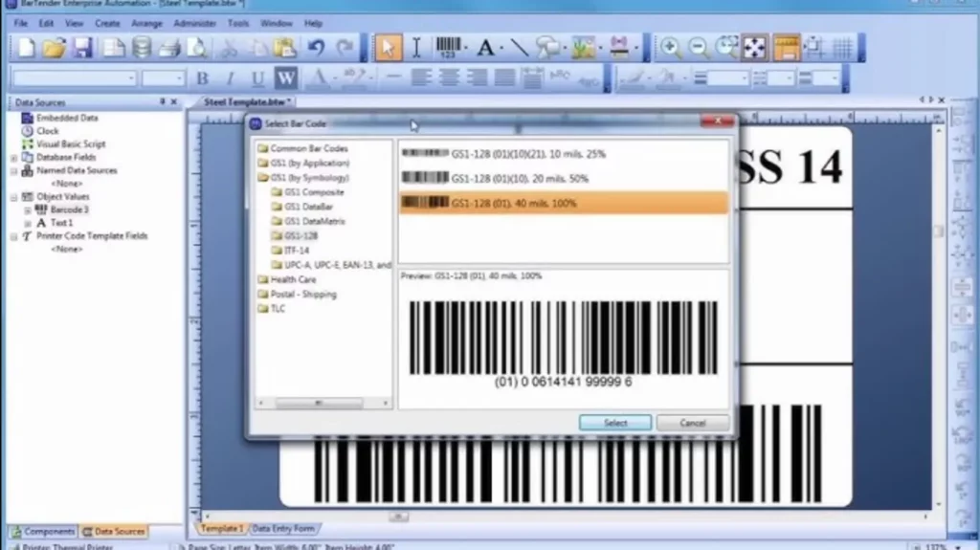Click the Zoom Out magnifier

(x=699, y=47)
